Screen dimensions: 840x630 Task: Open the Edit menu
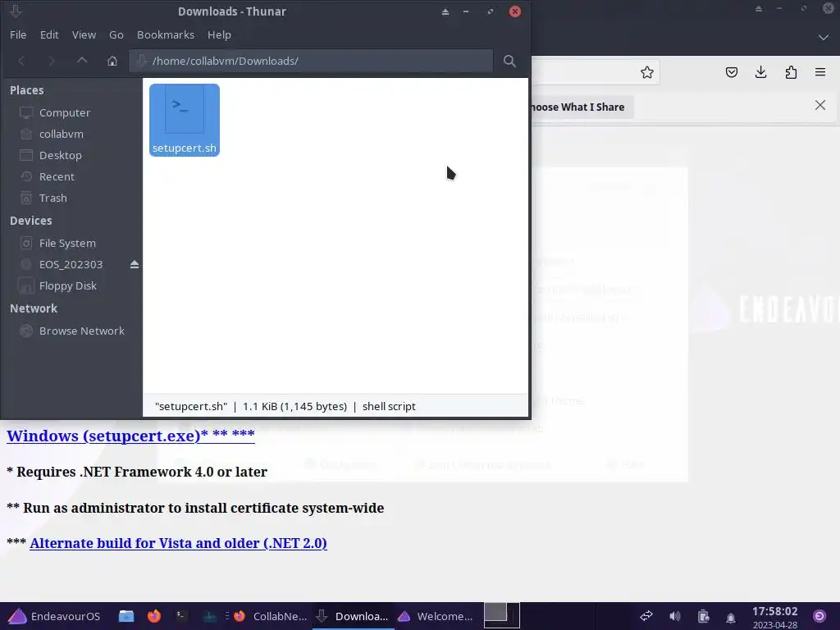point(49,34)
